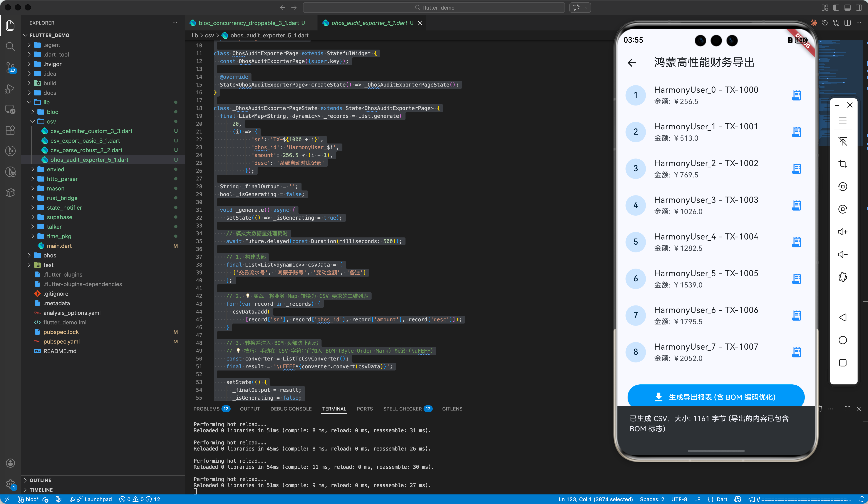The image size is (868, 504).
Task: Tap the 生成导出报表 export button
Action: (x=716, y=397)
